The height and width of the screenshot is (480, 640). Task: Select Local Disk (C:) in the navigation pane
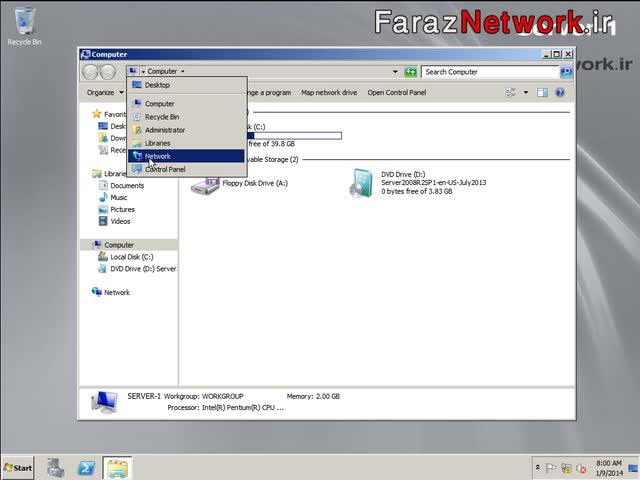132,257
